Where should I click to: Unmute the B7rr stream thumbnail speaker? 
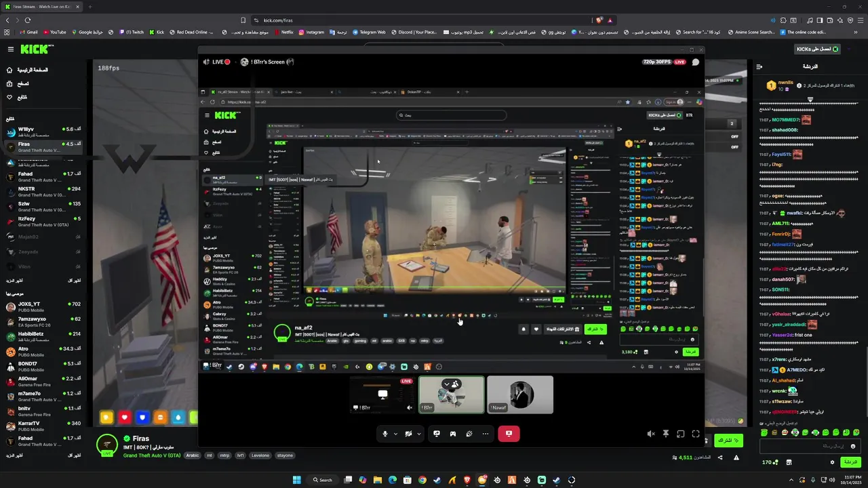pyautogui.click(x=409, y=408)
